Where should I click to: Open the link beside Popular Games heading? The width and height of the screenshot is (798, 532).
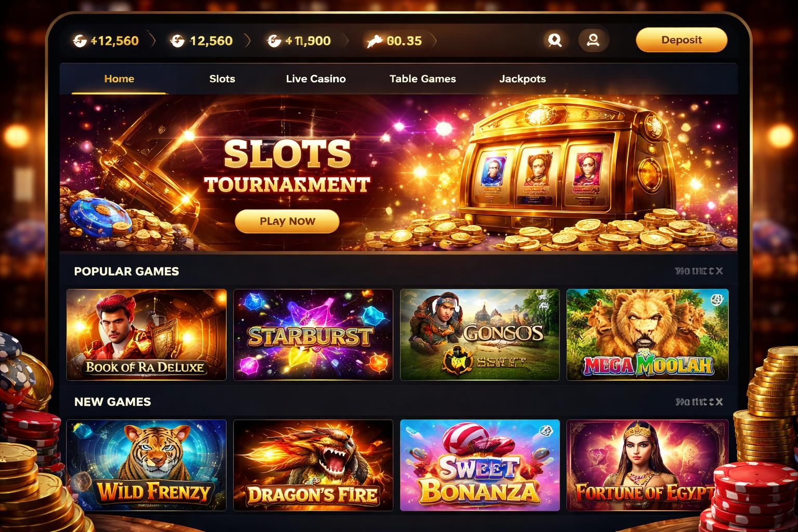pyautogui.click(x=699, y=271)
